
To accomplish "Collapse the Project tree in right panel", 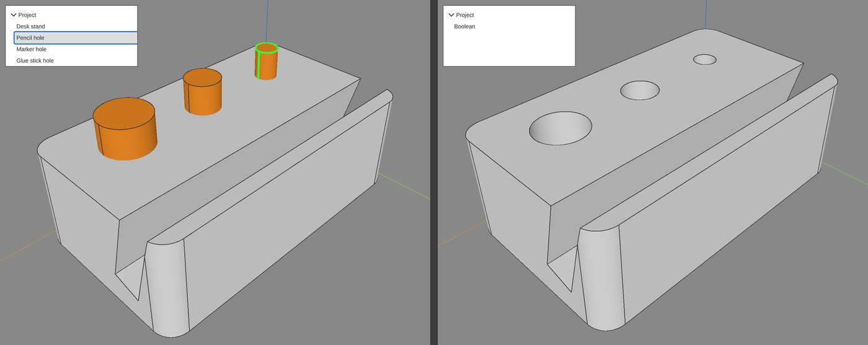I will (x=451, y=15).
